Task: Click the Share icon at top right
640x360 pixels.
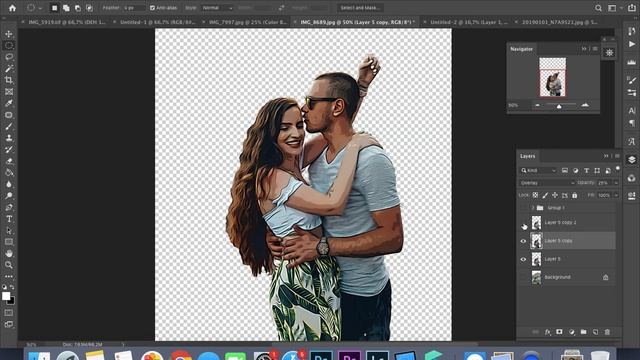Action: click(x=631, y=8)
